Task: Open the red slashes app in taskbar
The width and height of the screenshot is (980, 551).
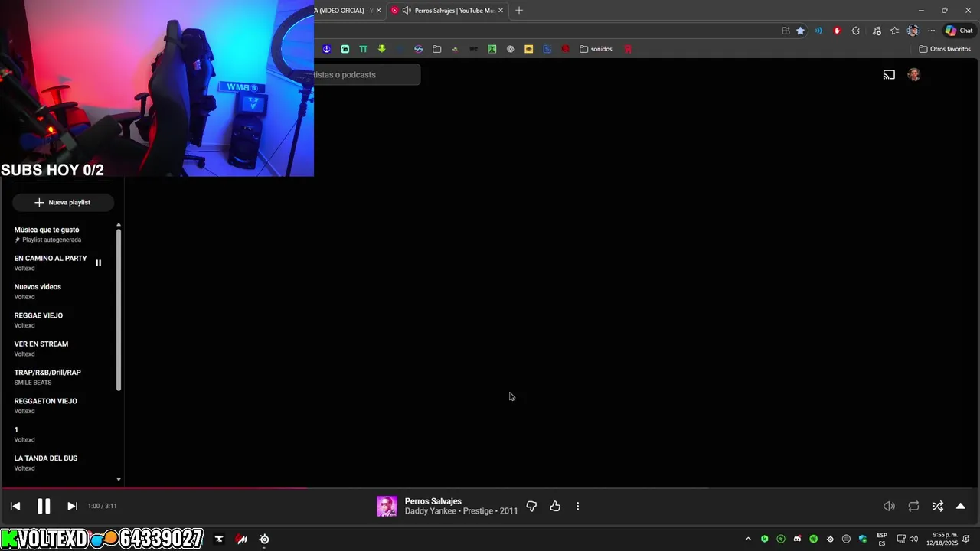Action: 242,539
